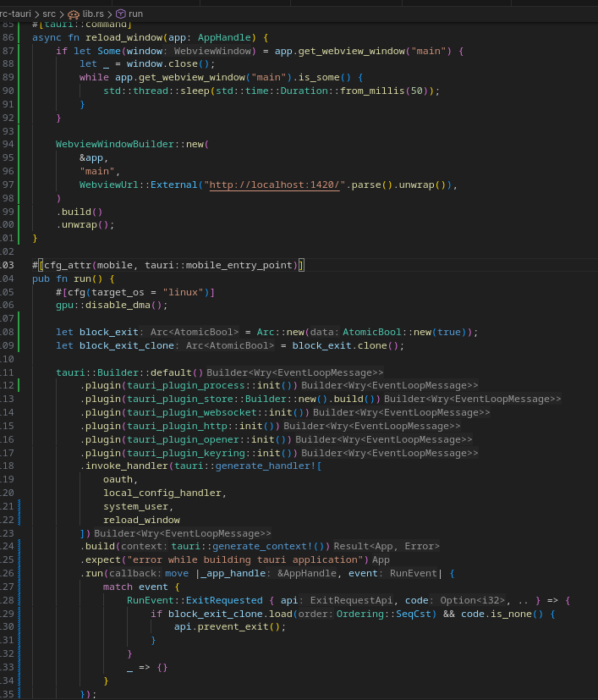The width and height of the screenshot is (598, 700).
Task: Click the Rust crab icon beside lib.rs
Action: (73, 14)
